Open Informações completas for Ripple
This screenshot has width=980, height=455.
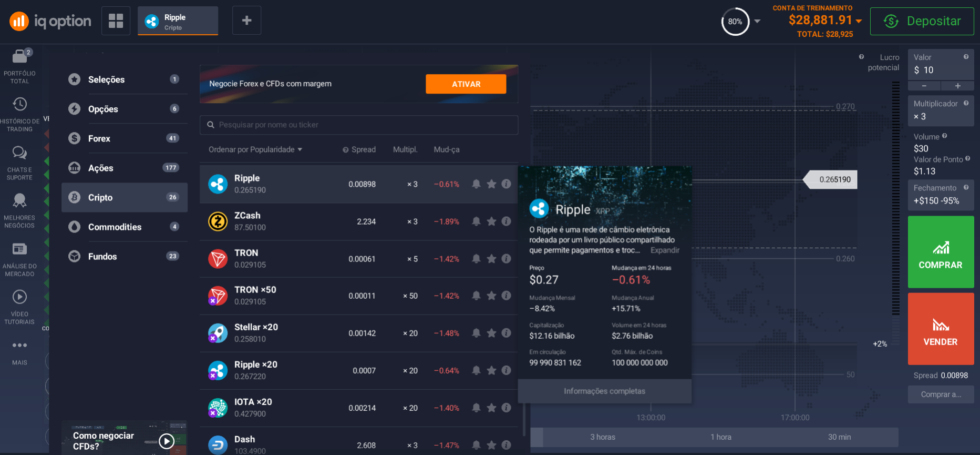click(604, 391)
